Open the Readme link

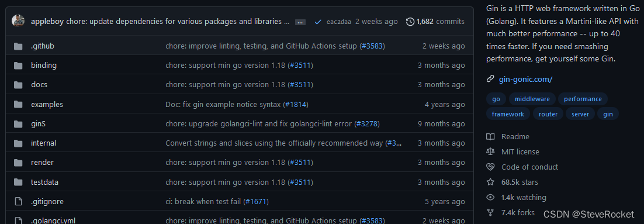tap(515, 136)
